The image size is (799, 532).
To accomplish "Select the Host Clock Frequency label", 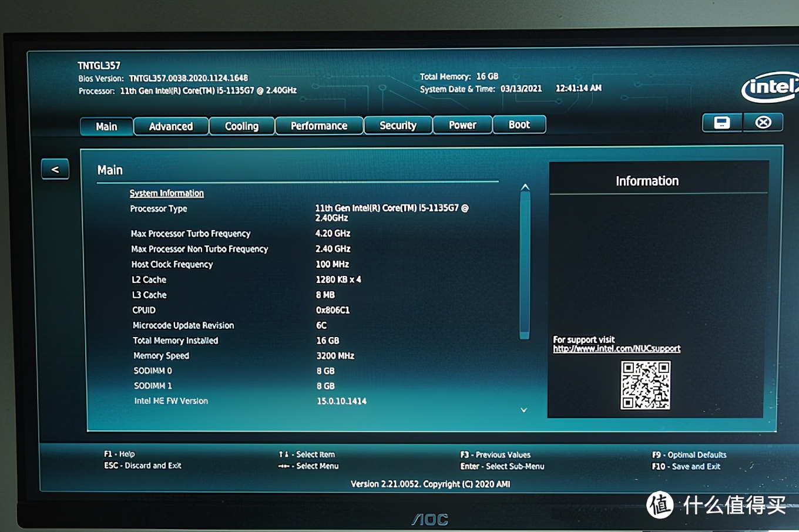I will [x=172, y=264].
